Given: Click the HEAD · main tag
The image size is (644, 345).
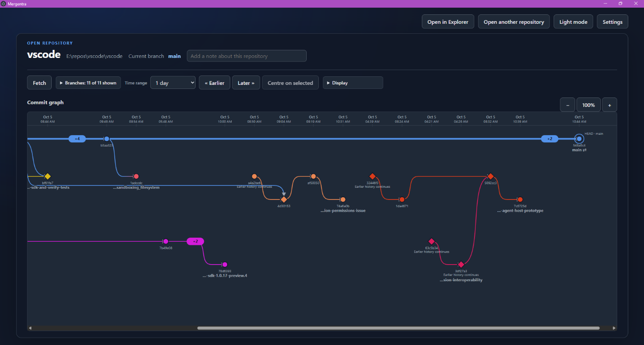Looking at the screenshot, I should coord(594,133).
